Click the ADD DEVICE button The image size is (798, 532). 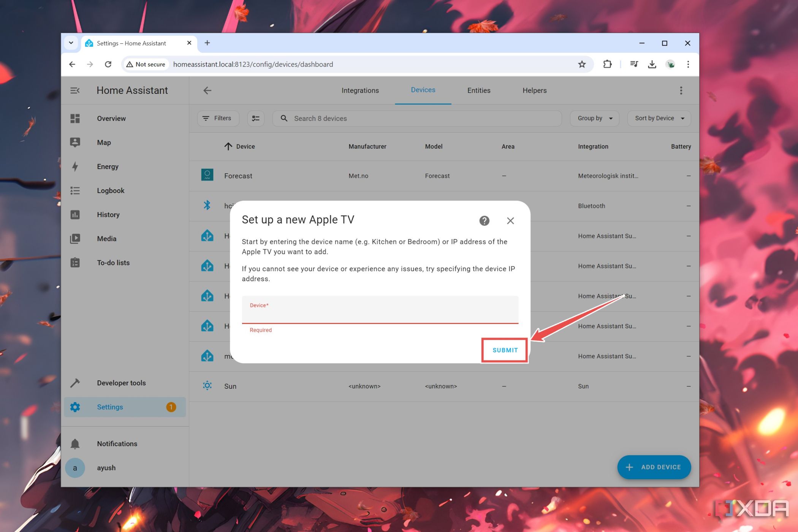654,467
